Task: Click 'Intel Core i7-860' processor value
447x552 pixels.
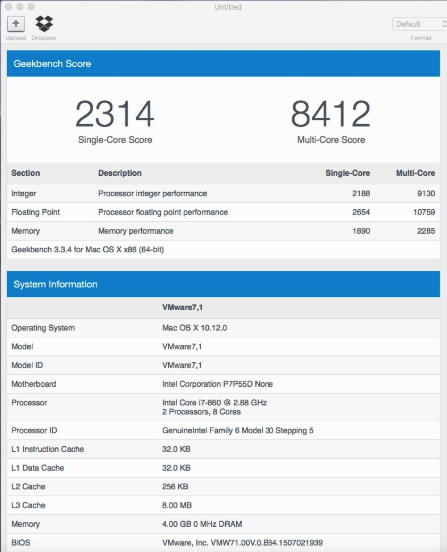Action: point(214,402)
